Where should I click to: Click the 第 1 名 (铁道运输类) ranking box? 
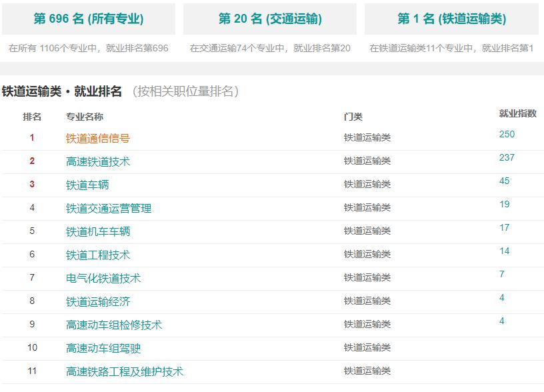(451, 19)
